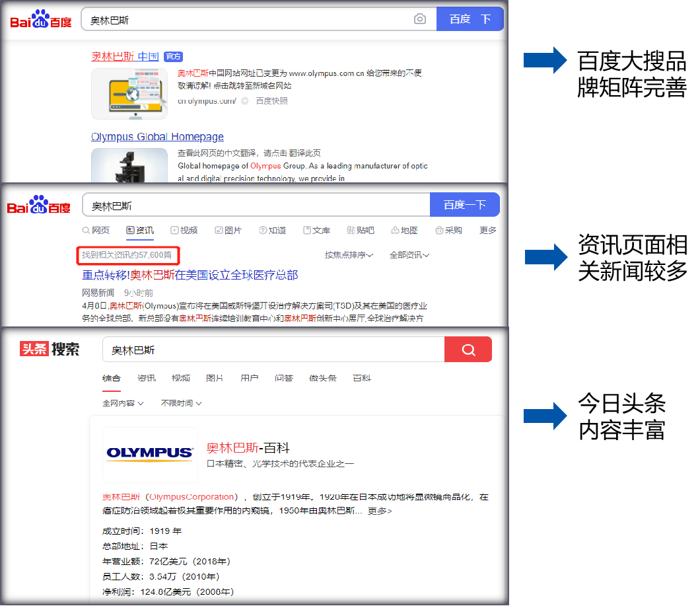700x606 pixels.
Task: Expand the 不限时间 time filter
Action: coord(181,403)
